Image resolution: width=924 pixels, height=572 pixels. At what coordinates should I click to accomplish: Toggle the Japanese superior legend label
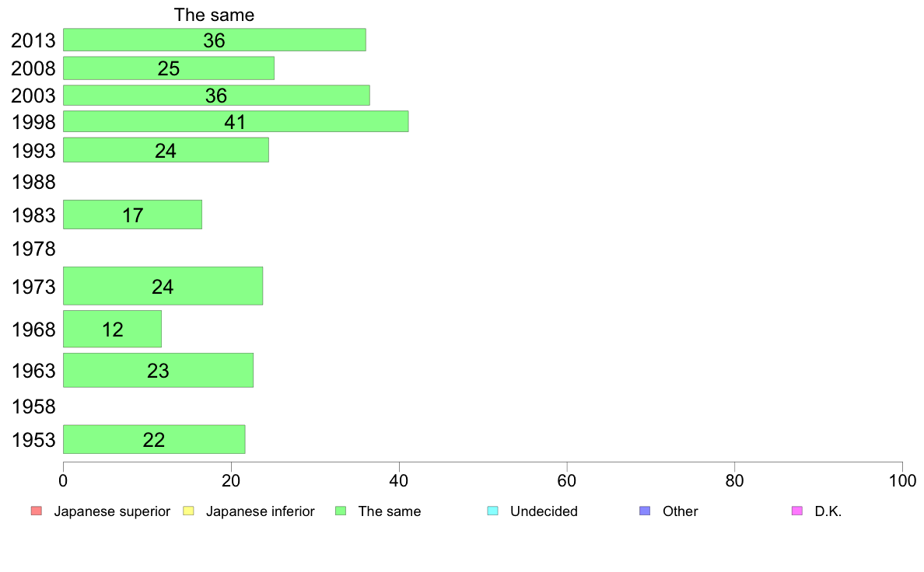tap(111, 511)
